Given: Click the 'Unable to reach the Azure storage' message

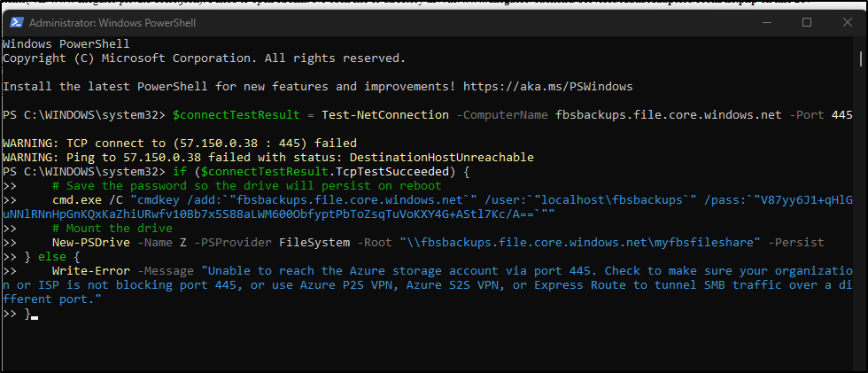Looking at the screenshot, I should coord(427,285).
